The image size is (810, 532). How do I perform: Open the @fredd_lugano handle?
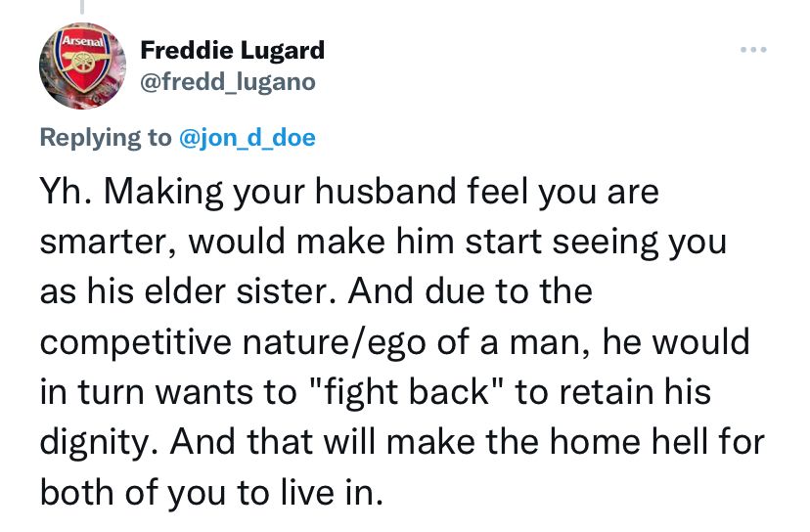click(228, 82)
